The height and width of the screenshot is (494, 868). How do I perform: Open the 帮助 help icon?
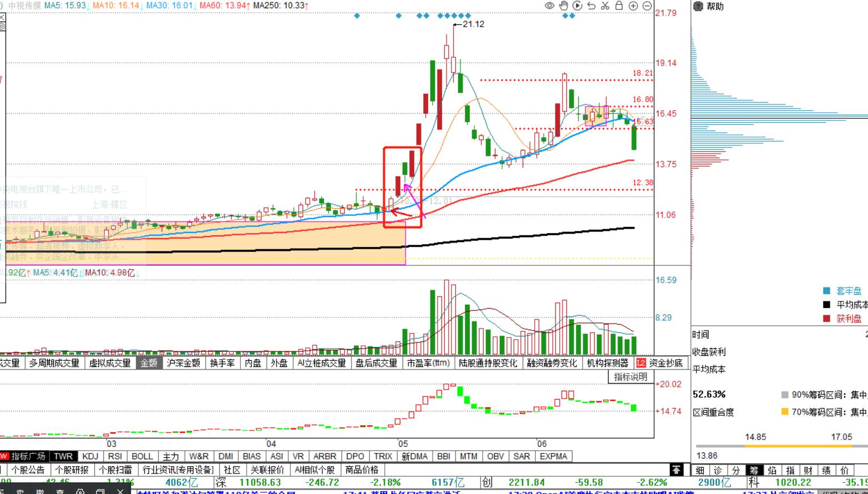tap(699, 6)
